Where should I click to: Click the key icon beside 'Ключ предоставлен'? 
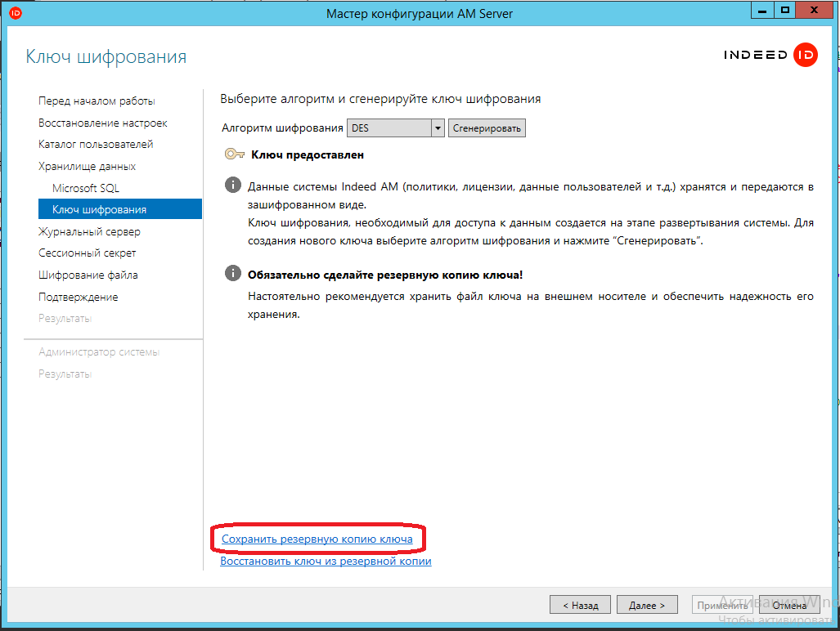pyautogui.click(x=233, y=154)
